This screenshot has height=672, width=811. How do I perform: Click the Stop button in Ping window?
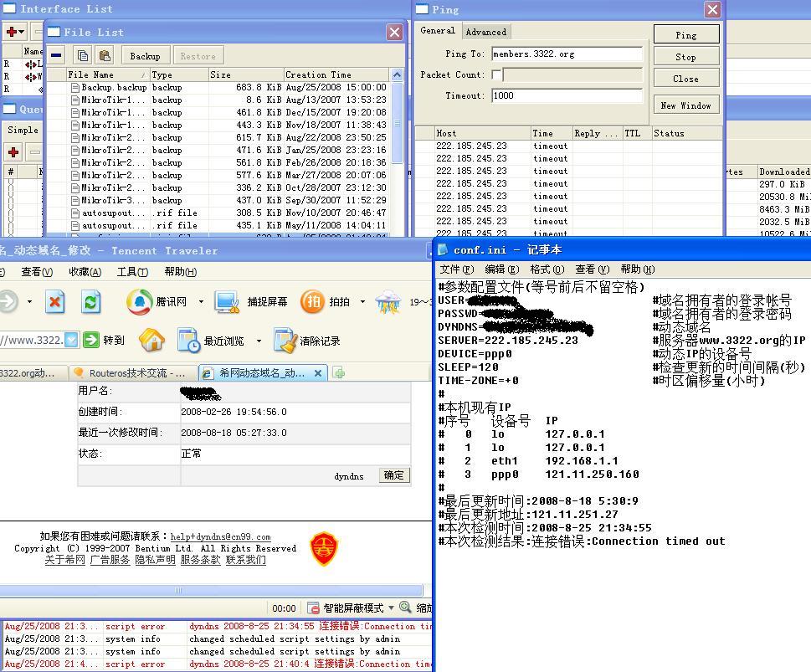685,57
